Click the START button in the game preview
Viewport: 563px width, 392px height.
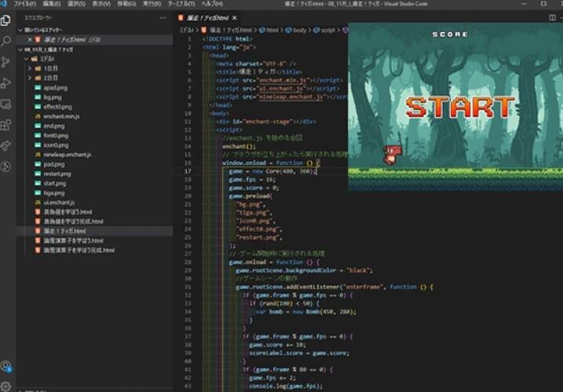click(x=459, y=107)
